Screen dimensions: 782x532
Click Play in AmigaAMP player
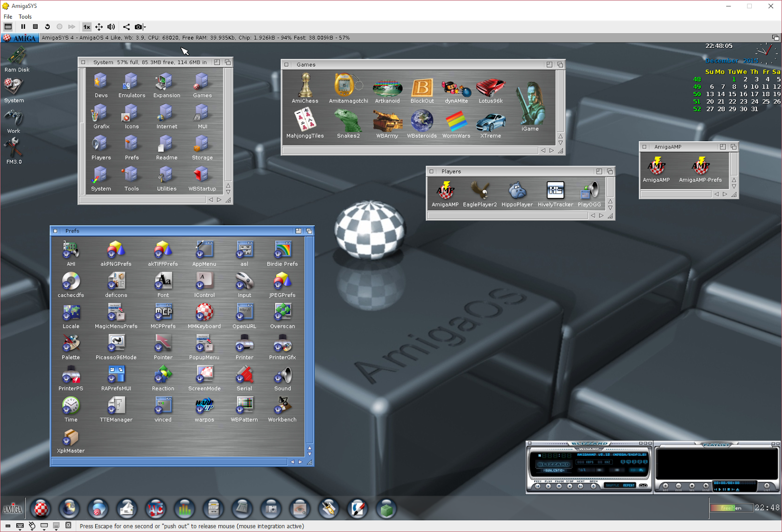pyautogui.click(x=548, y=486)
